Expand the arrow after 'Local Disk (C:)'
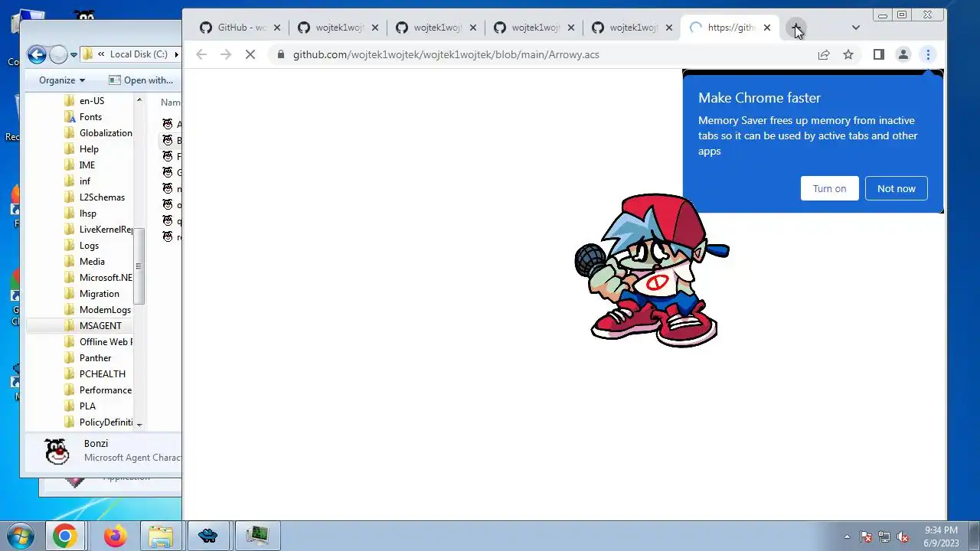The height and width of the screenshot is (551, 980). click(177, 54)
